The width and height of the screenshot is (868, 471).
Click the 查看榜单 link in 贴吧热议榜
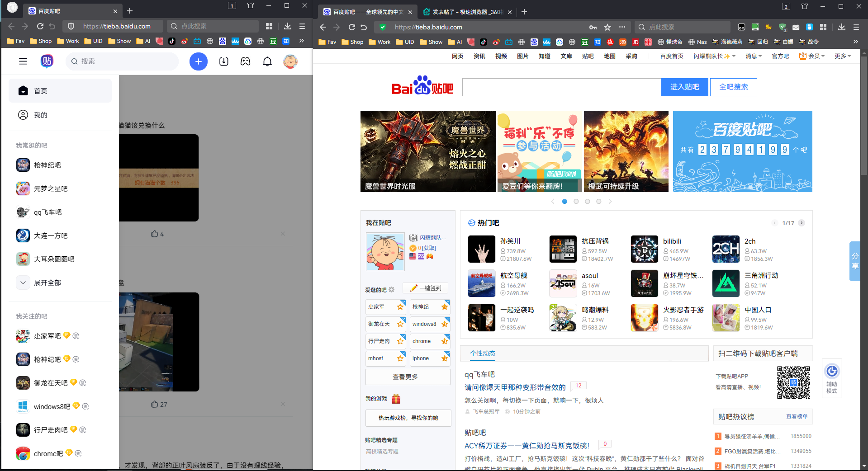tap(797, 416)
